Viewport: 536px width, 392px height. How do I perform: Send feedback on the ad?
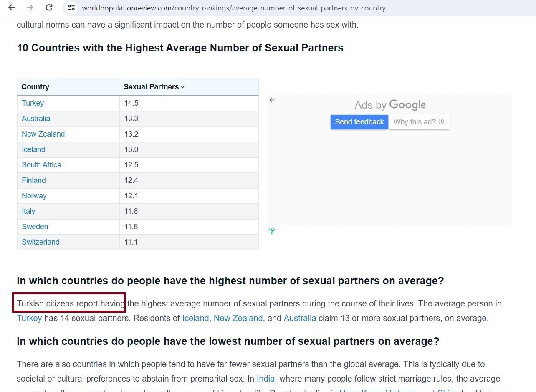point(359,122)
